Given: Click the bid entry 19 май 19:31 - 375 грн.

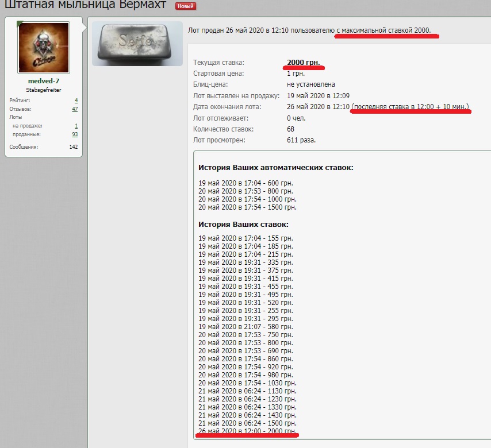Looking at the screenshot, I should pos(246,271).
